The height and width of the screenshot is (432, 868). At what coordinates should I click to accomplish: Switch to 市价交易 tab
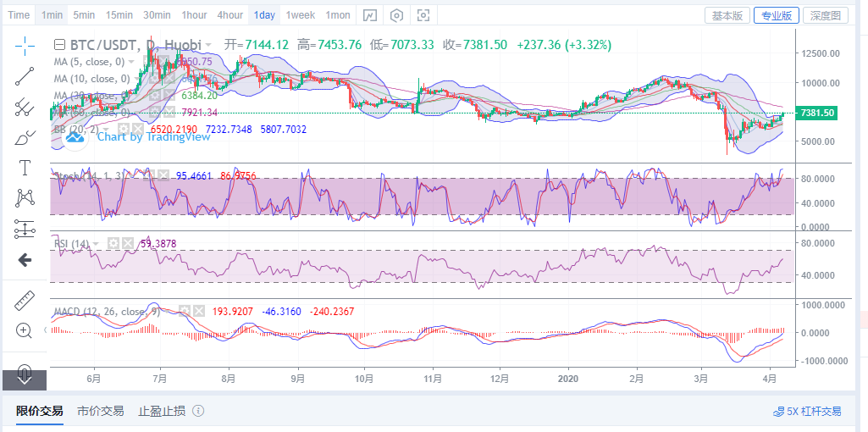point(100,411)
